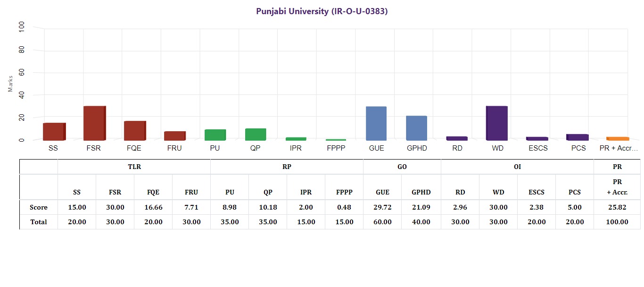Click the FSR axis label under the chart
The width and height of the screenshot is (644, 287).
point(93,148)
